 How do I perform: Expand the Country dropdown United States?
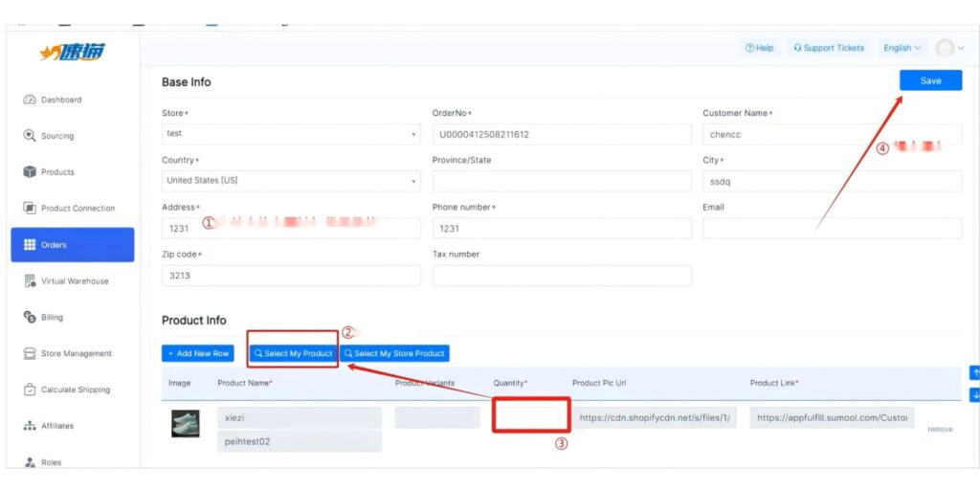(x=291, y=181)
